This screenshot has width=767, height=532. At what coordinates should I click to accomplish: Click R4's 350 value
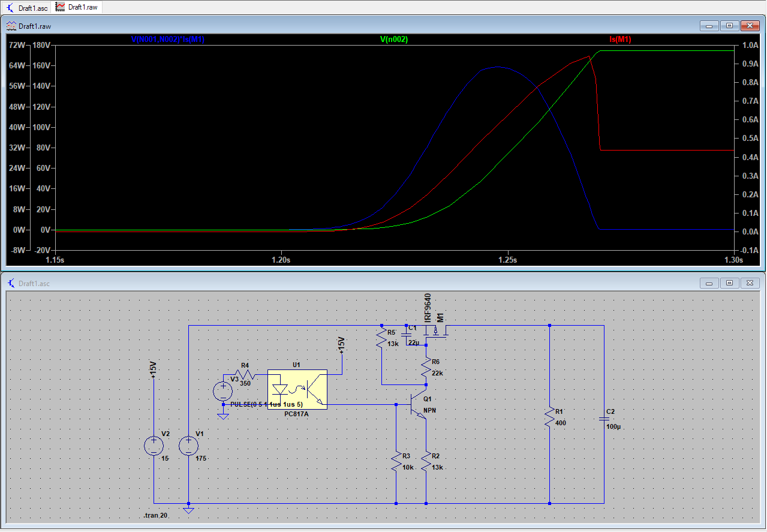[245, 383]
